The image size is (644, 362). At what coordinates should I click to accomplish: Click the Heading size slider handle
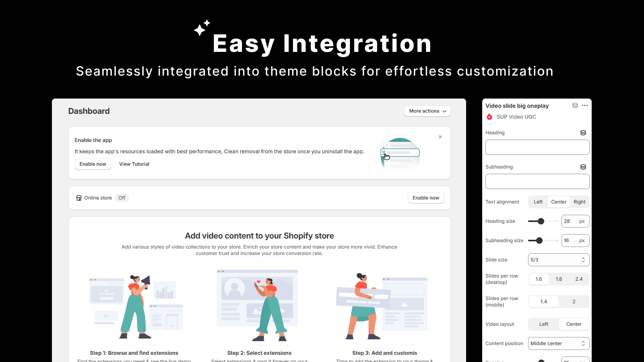(541, 221)
